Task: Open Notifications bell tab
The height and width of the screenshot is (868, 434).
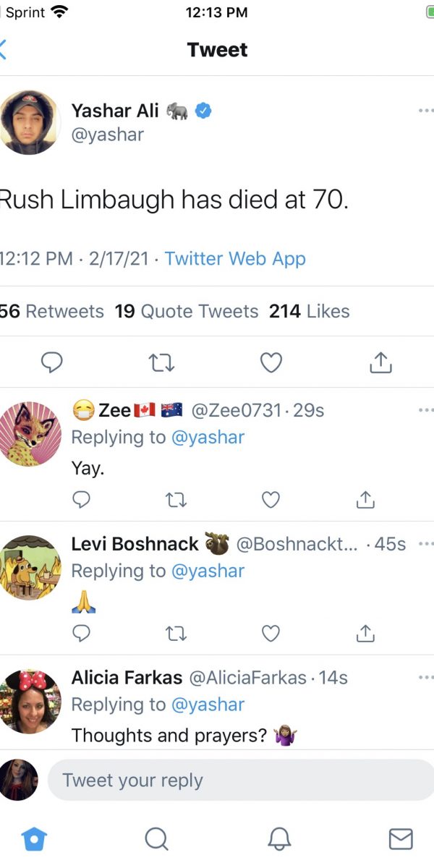Action: tap(279, 838)
